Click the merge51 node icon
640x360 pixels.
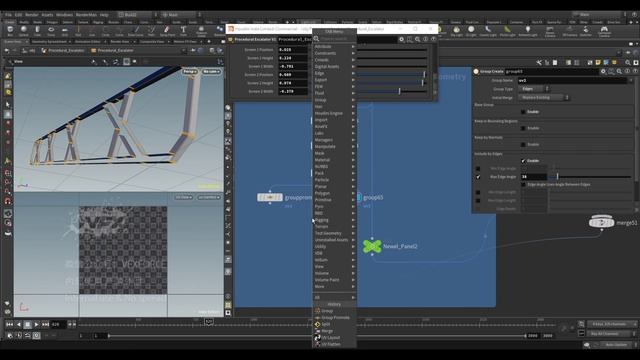click(x=601, y=222)
